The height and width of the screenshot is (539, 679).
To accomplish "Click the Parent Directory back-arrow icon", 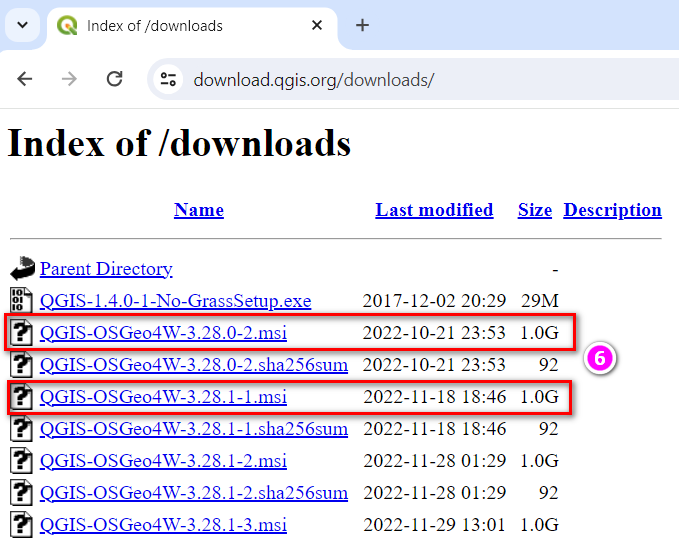I will [22, 268].
